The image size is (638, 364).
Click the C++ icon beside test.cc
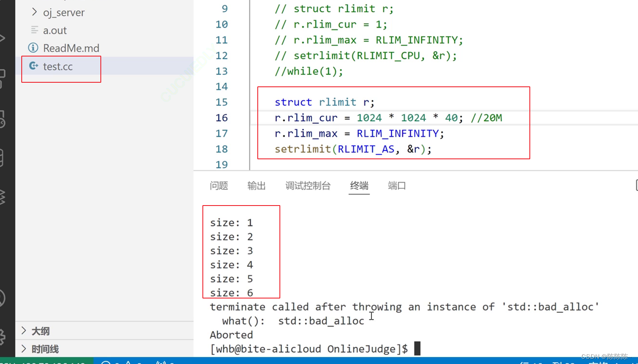(x=34, y=66)
